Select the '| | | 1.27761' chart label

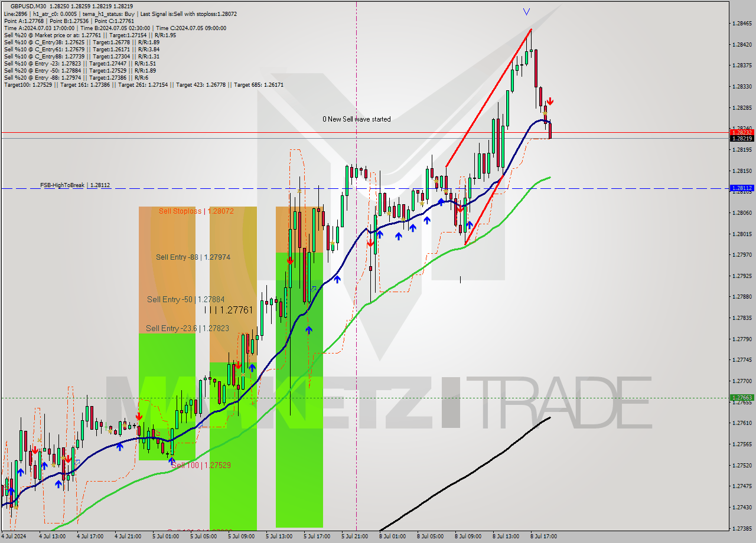tap(229, 310)
